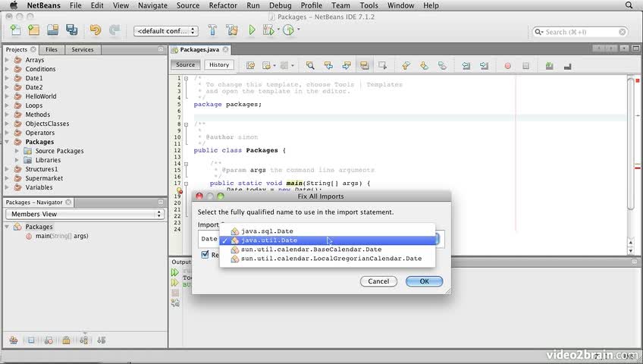Collapse the Packages project node
This screenshot has height=364, width=643.
click(x=7, y=142)
